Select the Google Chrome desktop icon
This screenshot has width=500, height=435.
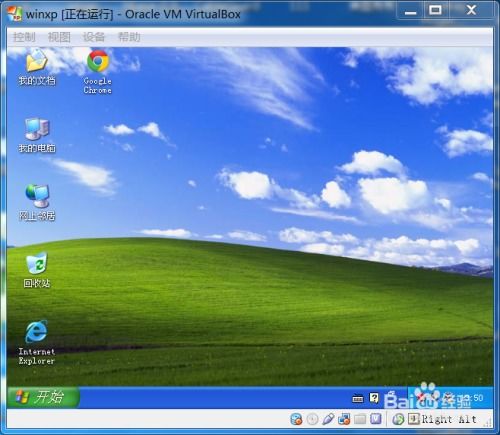[98, 71]
